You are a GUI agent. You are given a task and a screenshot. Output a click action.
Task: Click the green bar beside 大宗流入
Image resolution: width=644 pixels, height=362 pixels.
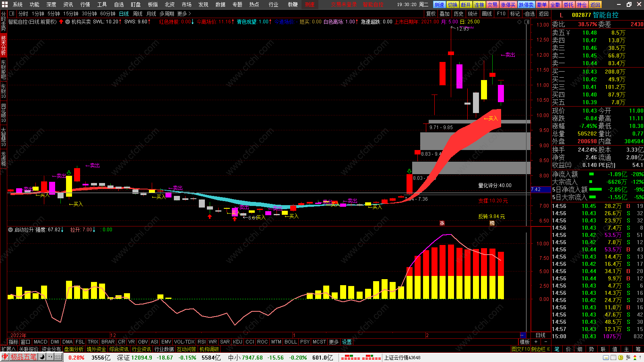click(591, 182)
